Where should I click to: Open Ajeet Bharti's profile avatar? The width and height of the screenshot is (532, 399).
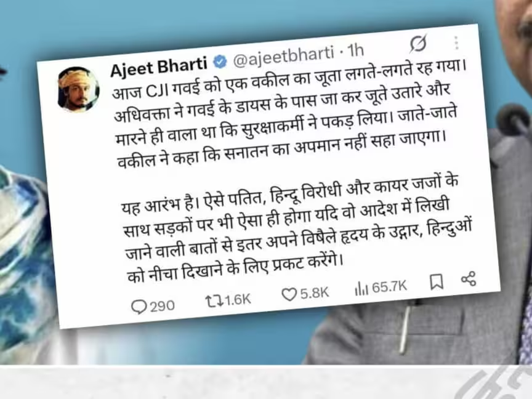coord(79,89)
